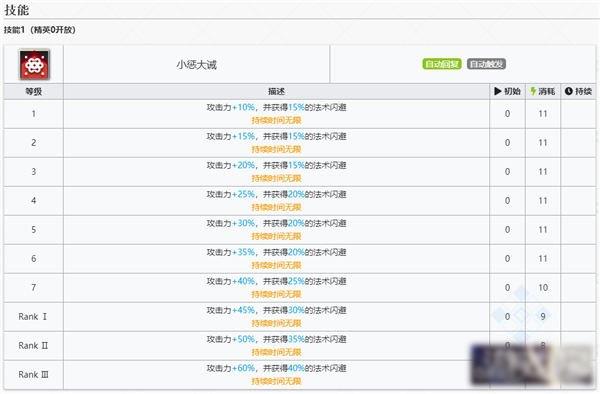Click initial value 0 in level 2 row
The height and width of the screenshot is (394, 600).
click(507, 143)
